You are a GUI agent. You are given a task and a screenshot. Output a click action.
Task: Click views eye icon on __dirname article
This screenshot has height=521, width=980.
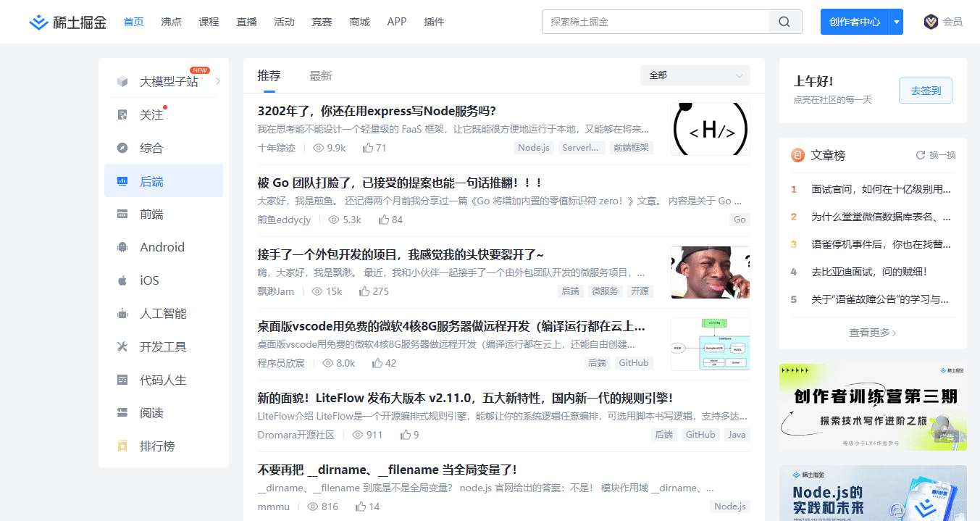click(x=313, y=507)
